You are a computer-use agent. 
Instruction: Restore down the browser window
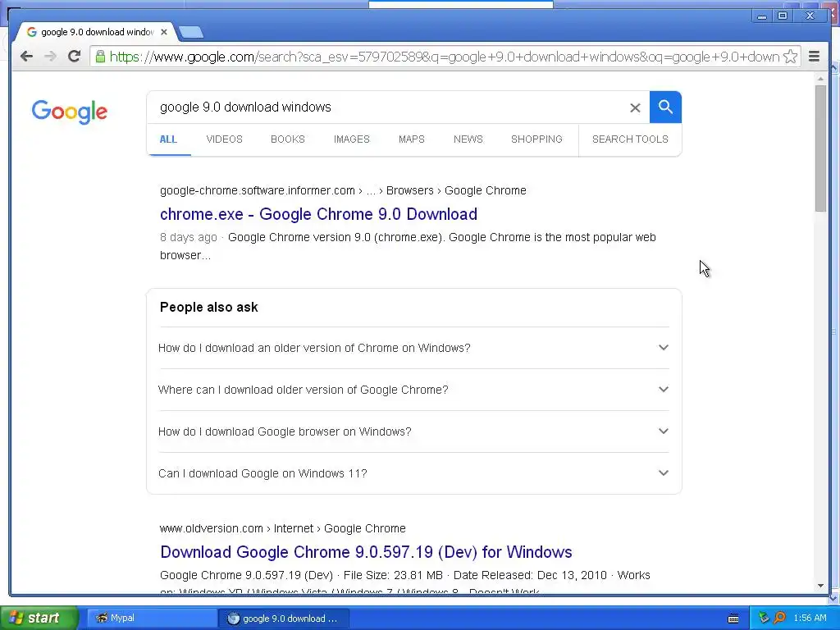click(783, 16)
